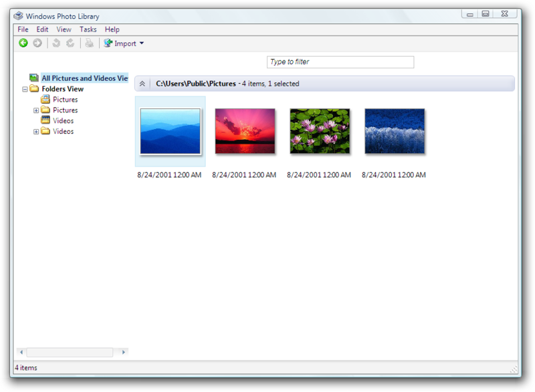Select the water lilies thumbnail
The height and width of the screenshot is (392, 535).
320,131
